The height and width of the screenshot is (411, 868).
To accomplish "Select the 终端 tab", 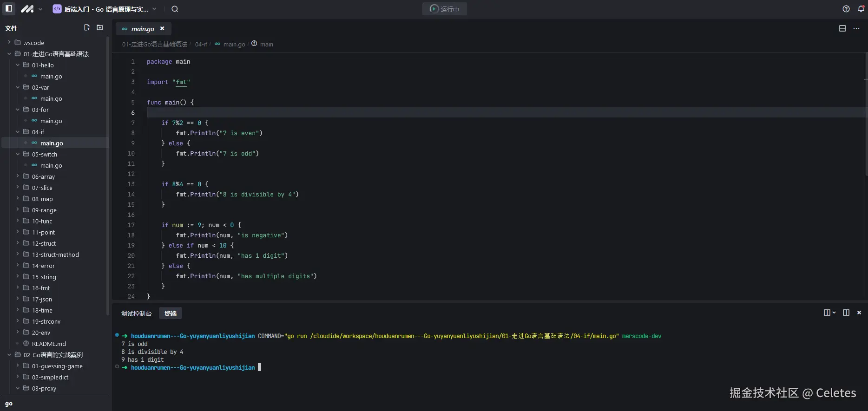I will pyautogui.click(x=171, y=313).
